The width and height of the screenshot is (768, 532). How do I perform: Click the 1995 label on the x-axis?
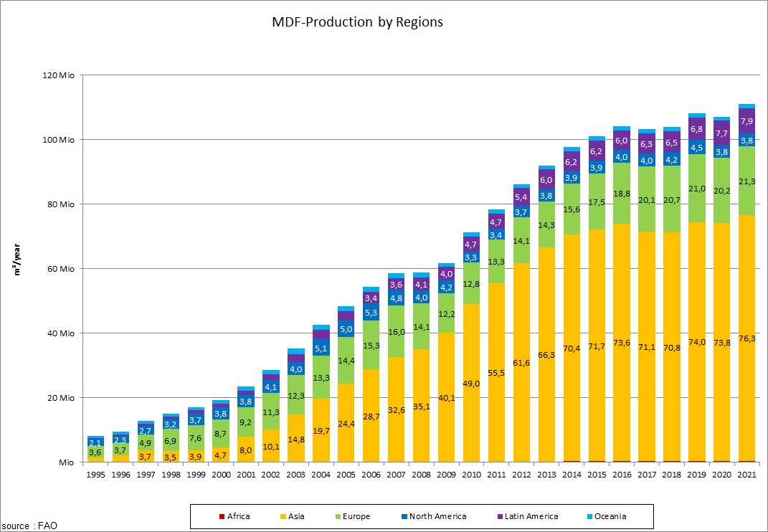click(95, 473)
